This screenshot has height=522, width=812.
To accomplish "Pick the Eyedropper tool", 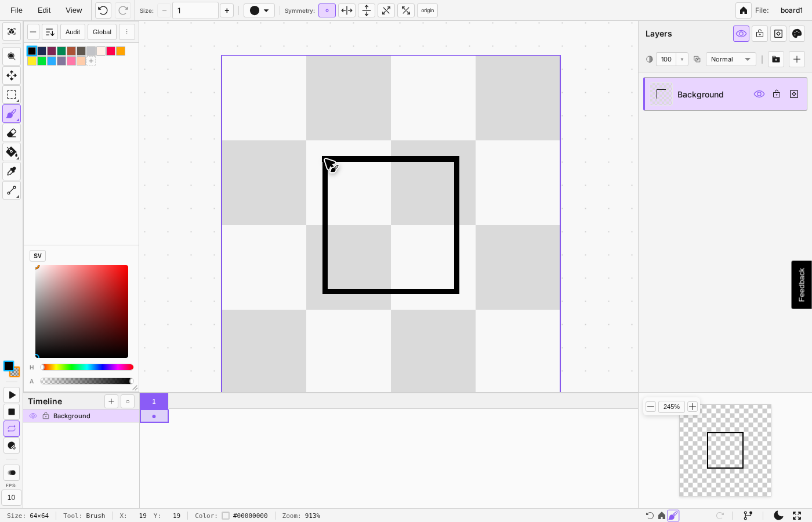I will (12, 171).
